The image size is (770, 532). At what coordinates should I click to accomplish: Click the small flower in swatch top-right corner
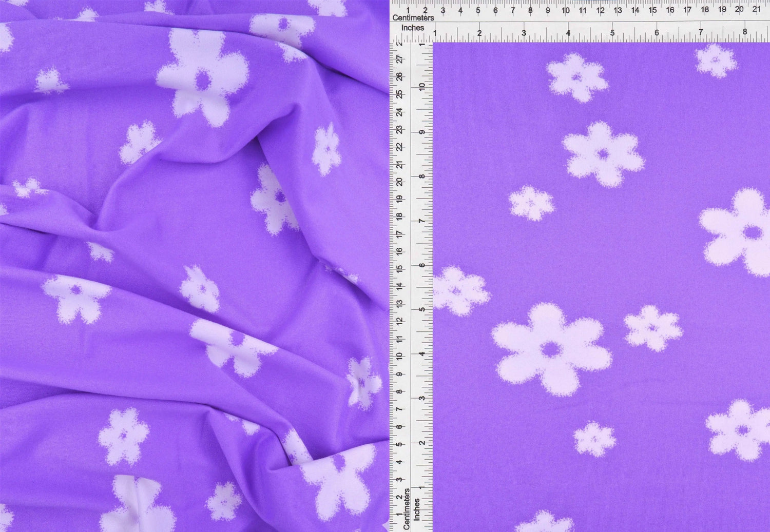tap(715, 60)
